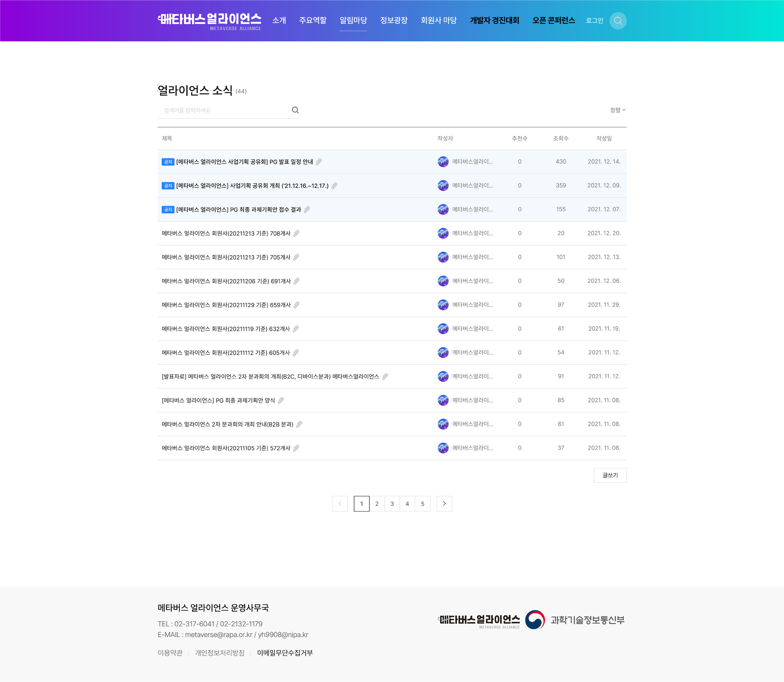The height and width of the screenshot is (682, 784).
Task: Open the 회원사 705개사 post
Action: (226, 258)
